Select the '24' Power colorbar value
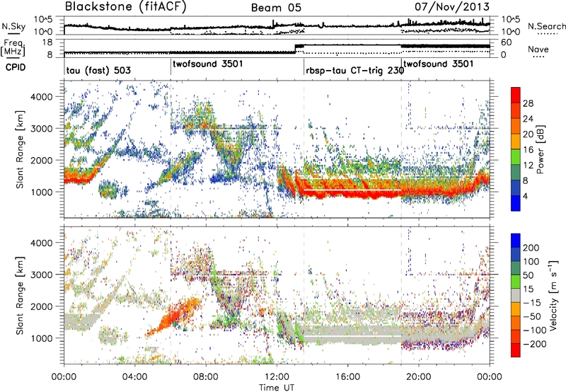This screenshot has width=566, height=392. (528, 119)
